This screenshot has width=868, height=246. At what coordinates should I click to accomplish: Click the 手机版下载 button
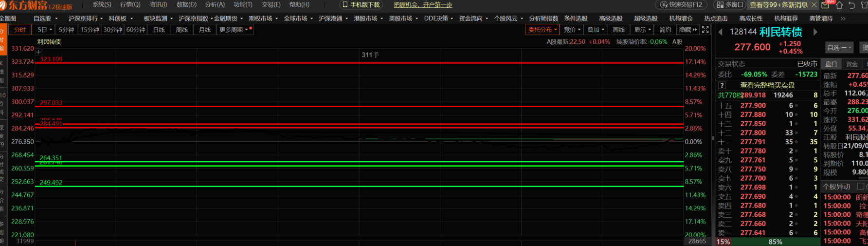click(x=362, y=5)
